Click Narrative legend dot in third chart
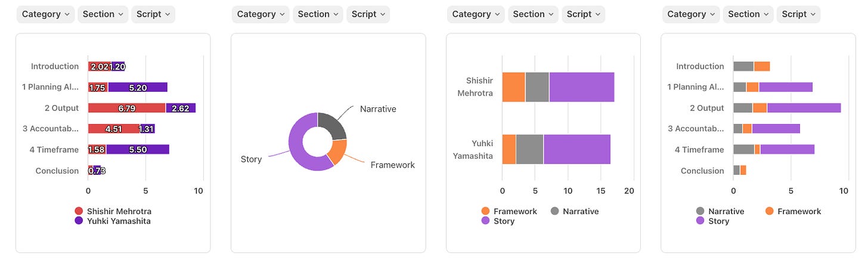The width and height of the screenshot is (868, 269). pyautogui.click(x=554, y=211)
